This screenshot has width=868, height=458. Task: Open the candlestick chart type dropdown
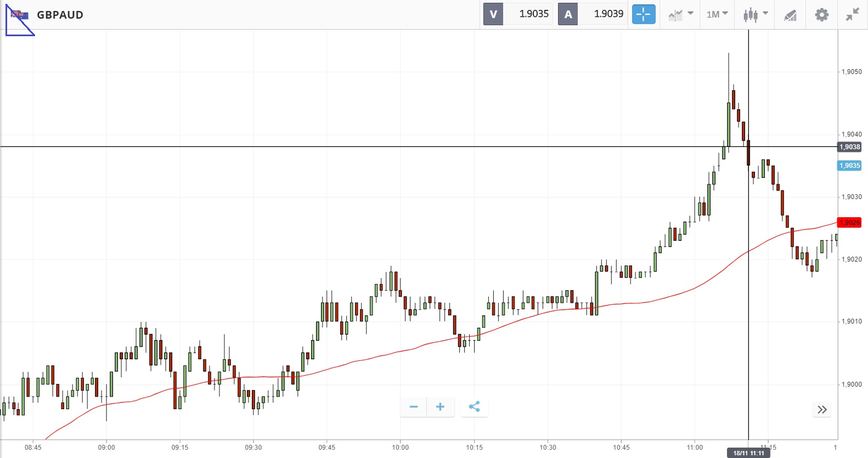point(755,14)
